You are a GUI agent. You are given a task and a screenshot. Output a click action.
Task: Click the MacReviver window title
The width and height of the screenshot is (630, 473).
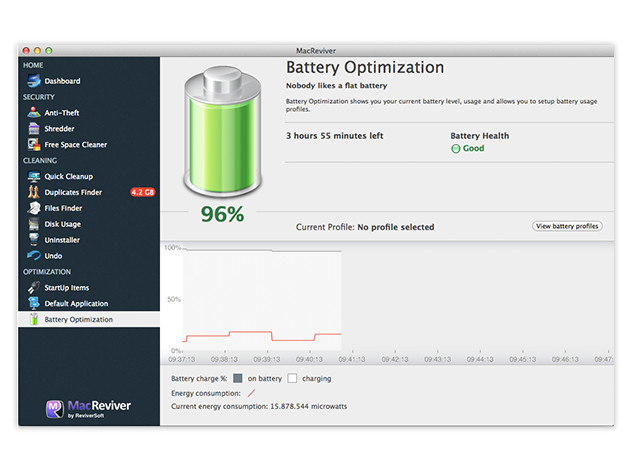316,51
